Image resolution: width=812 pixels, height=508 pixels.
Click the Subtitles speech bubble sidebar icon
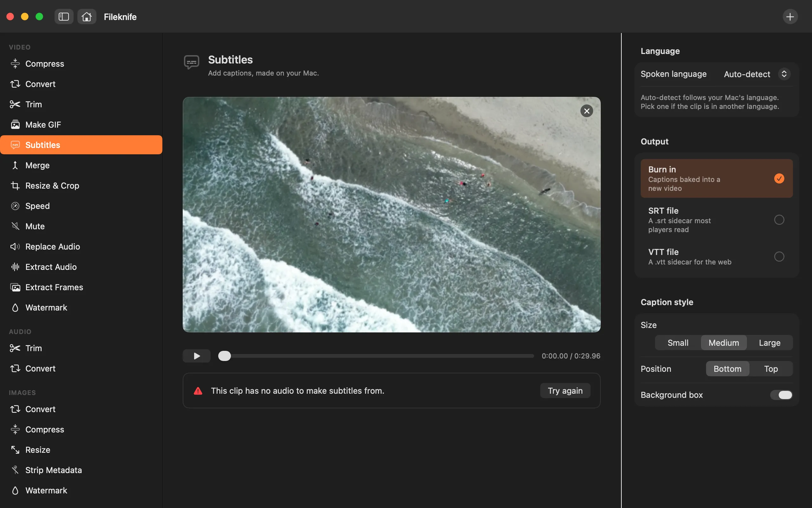(15, 145)
